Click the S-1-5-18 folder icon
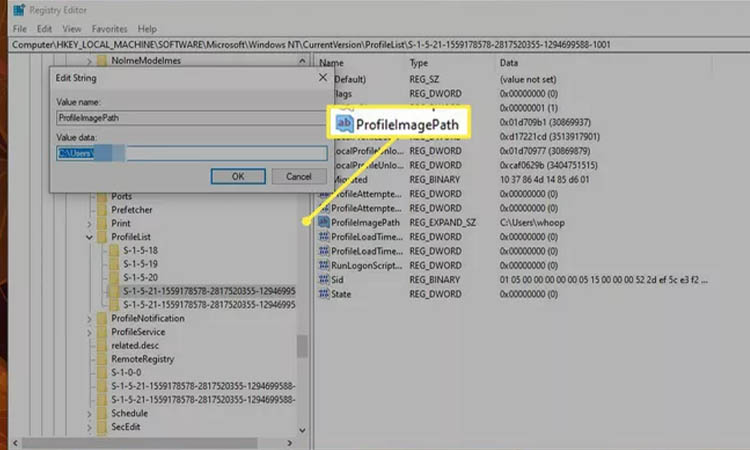Image resolution: width=750 pixels, height=450 pixels. 114,250
